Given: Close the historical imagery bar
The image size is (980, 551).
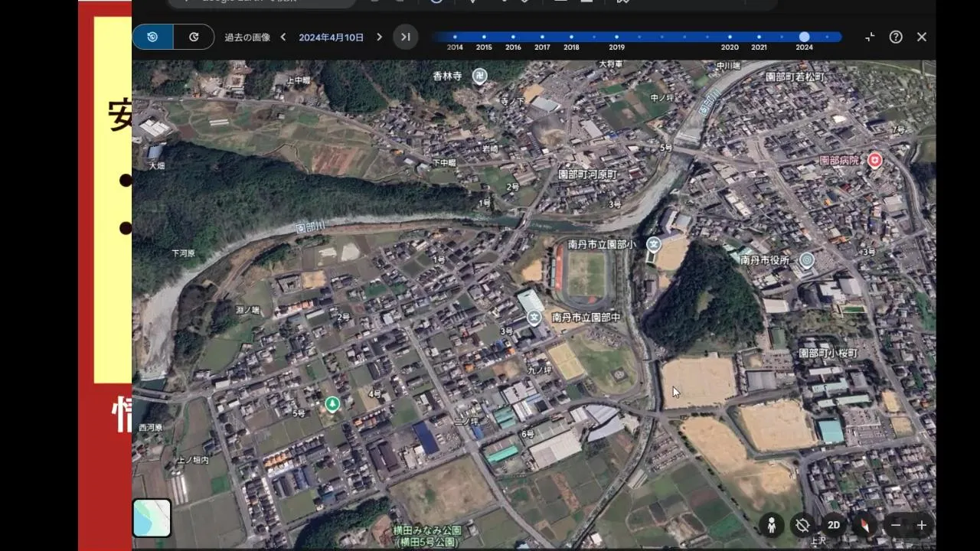Looking at the screenshot, I should click(922, 37).
